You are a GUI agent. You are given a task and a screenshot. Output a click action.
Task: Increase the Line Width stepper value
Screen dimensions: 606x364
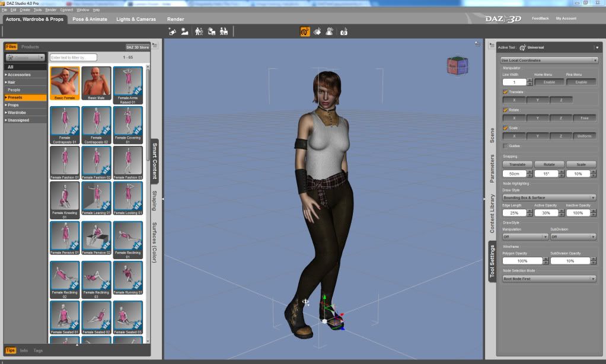(530, 81)
